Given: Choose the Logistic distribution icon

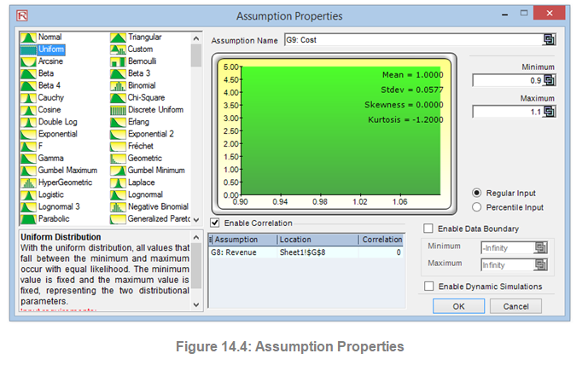Looking at the screenshot, I should 28,195.
